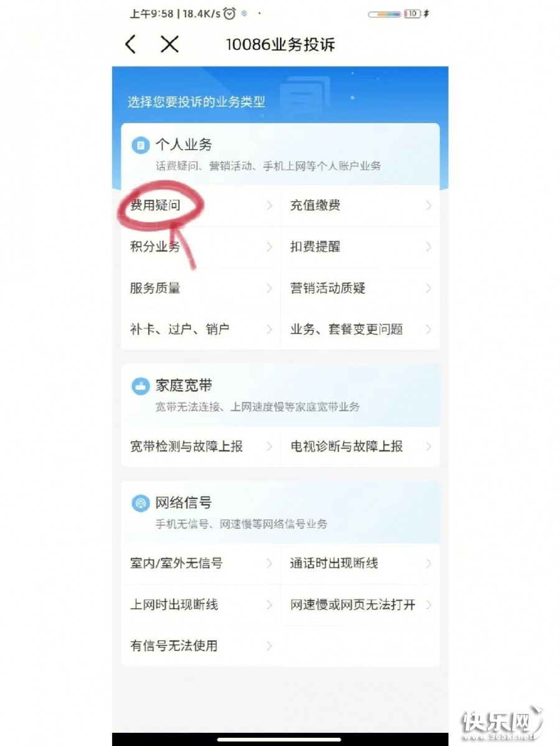This screenshot has width=560, height=746.
Task: Expand chevron next to 服务质量
Action: click(x=269, y=288)
